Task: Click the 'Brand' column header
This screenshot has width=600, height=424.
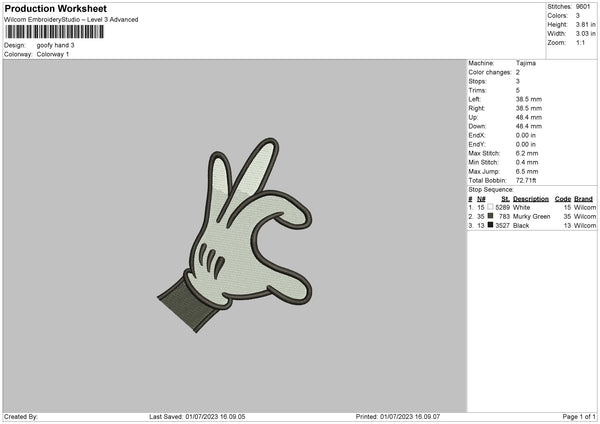Action: [584, 199]
